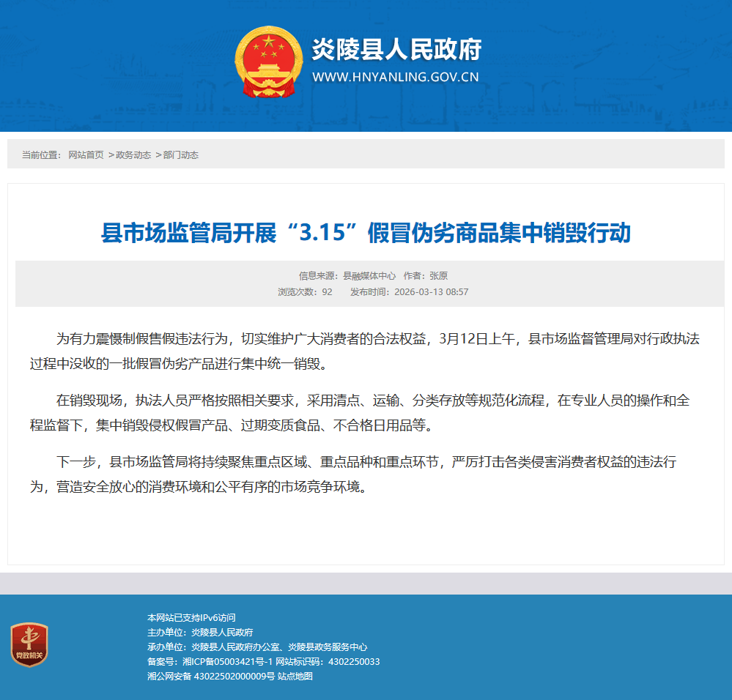Click the last paragraph starting with 下一步
Screen dimensions: 732x700
(x=366, y=474)
